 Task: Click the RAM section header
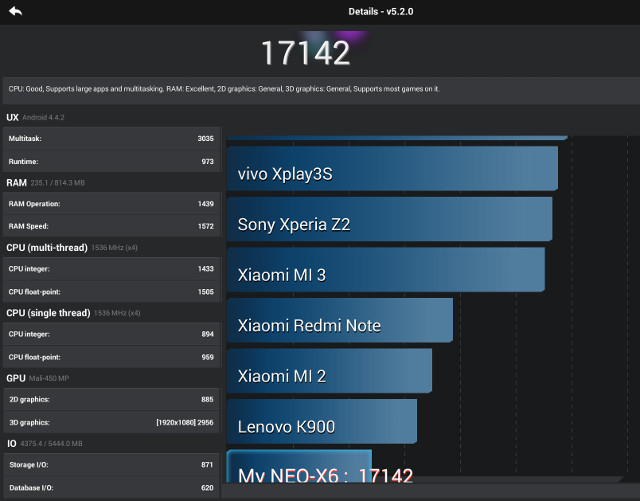pos(16,183)
